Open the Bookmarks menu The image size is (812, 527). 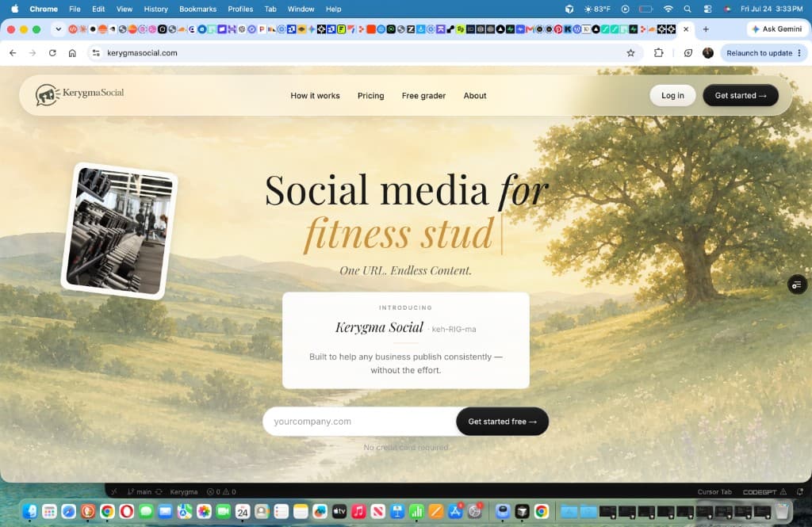(197, 9)
